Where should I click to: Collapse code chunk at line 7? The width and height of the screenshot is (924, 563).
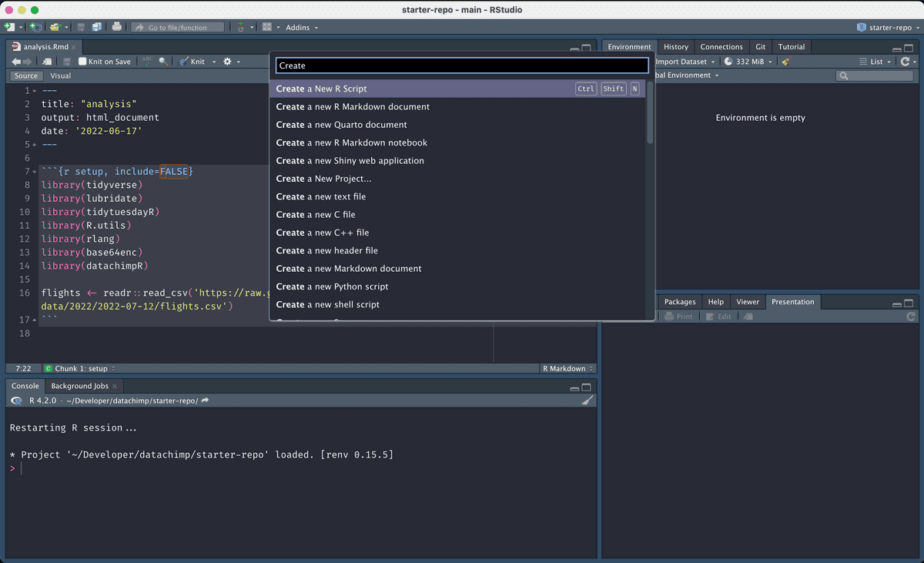[x=35, y=171]
